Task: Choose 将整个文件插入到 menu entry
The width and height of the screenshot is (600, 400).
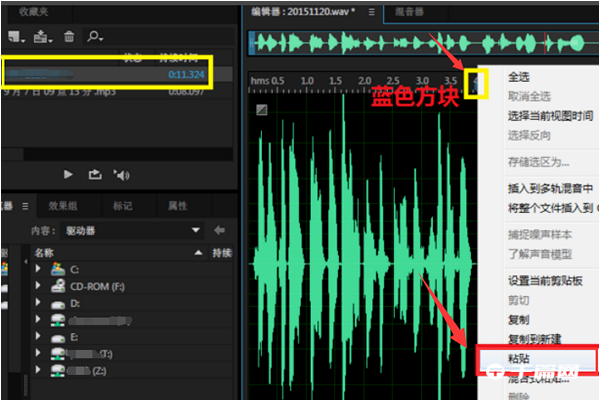Action: (552, 208)
